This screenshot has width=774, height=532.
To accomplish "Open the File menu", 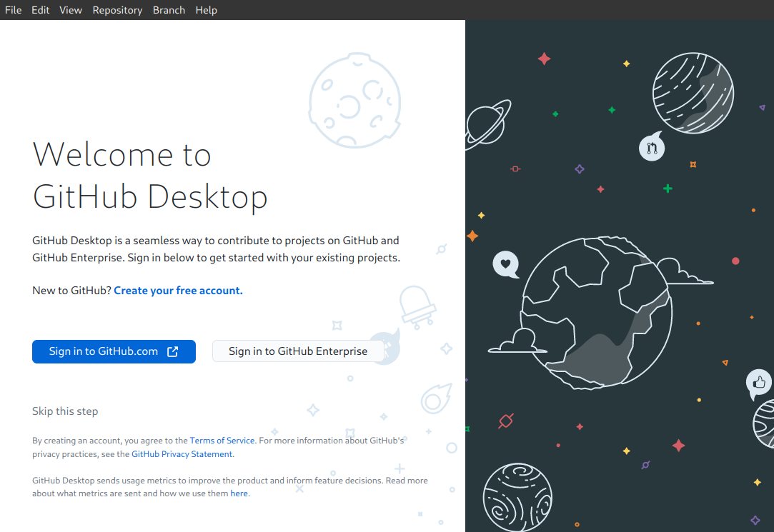I will pos(14,10).
